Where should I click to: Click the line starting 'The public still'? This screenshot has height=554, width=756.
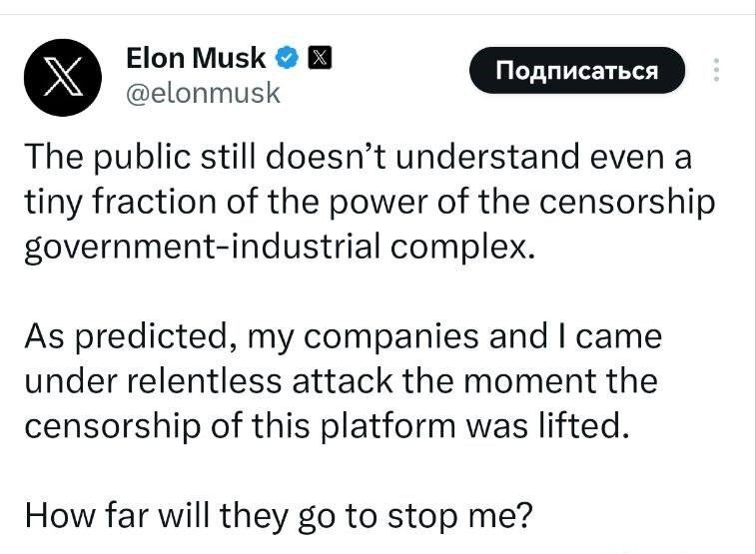coord(359,158)
